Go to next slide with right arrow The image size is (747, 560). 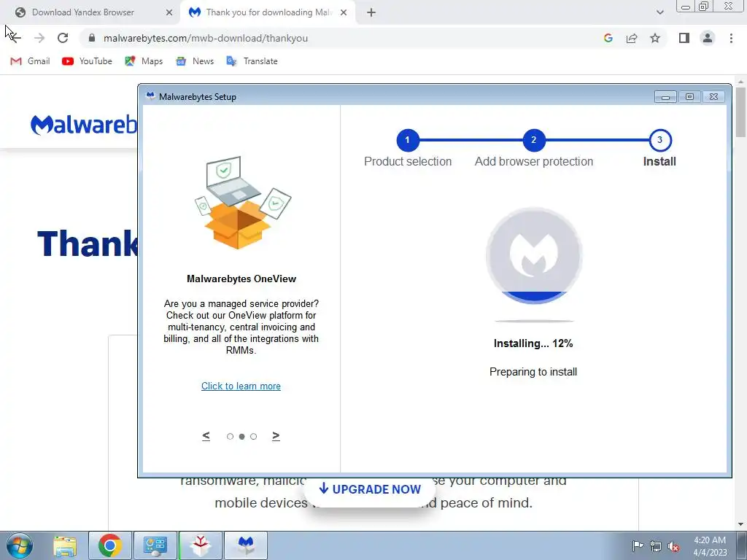(276, 436)
